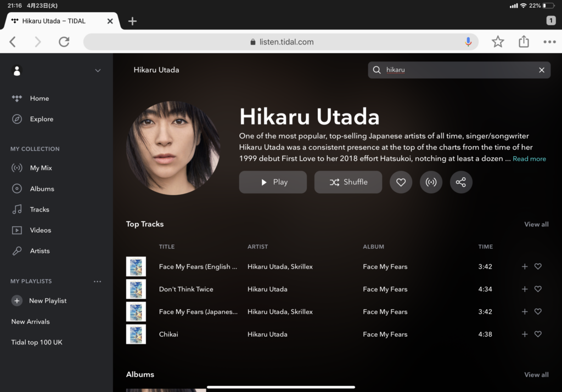Select track title Chikai
Screen dimensions: 562x392
click(168, 334)
